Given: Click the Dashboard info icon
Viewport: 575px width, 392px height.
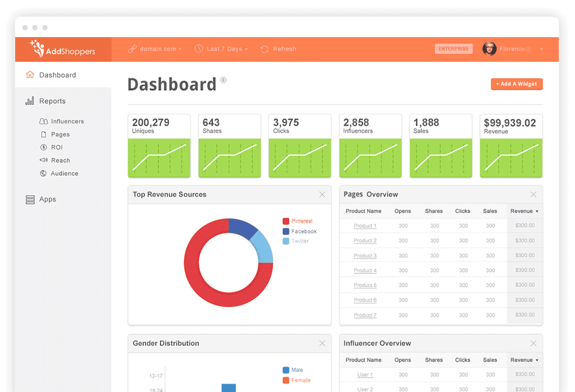Looking at the screenshot, I should (223, 80).
